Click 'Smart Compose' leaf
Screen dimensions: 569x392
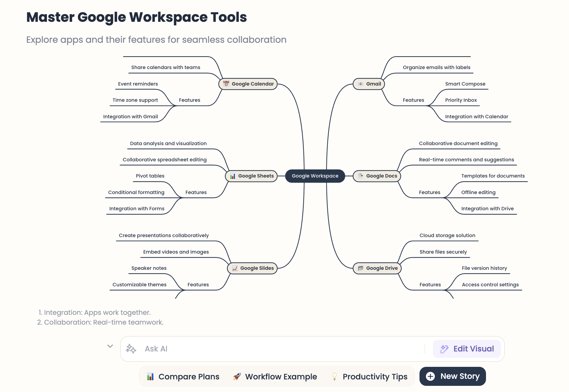tap(465, 84)
